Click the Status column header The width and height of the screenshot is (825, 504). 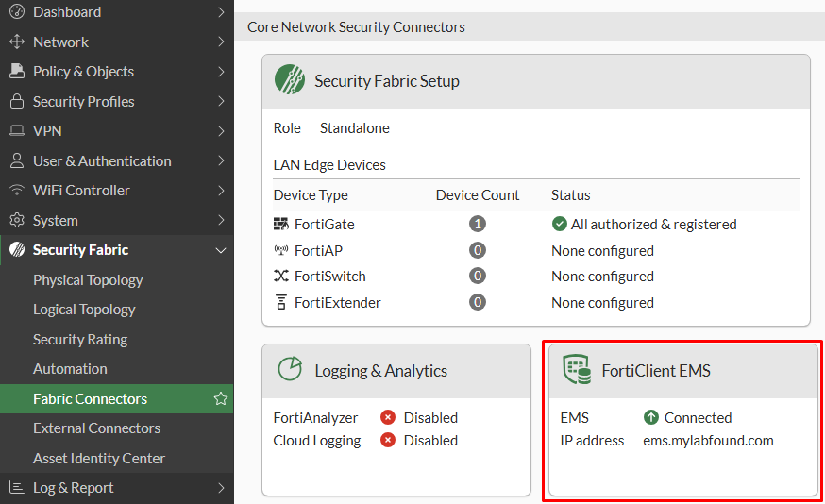(570, 195)
